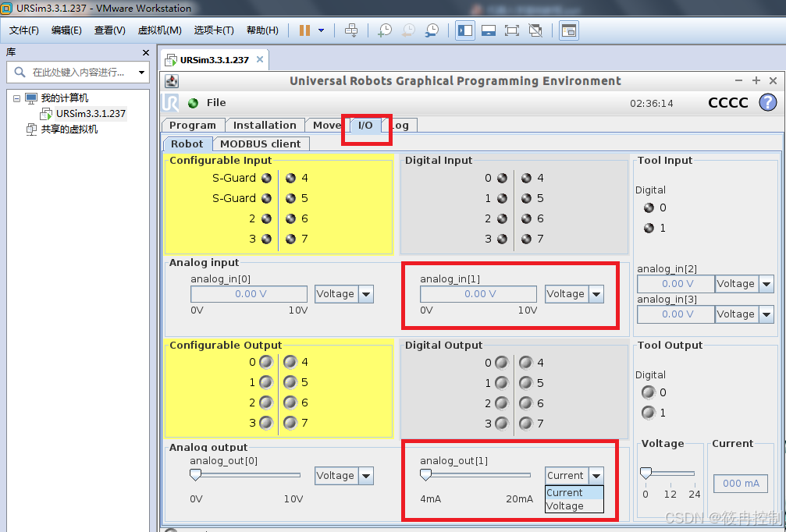Toggle Digital Output 4
The height and width of the screenshot is (532, 786).
526,363
